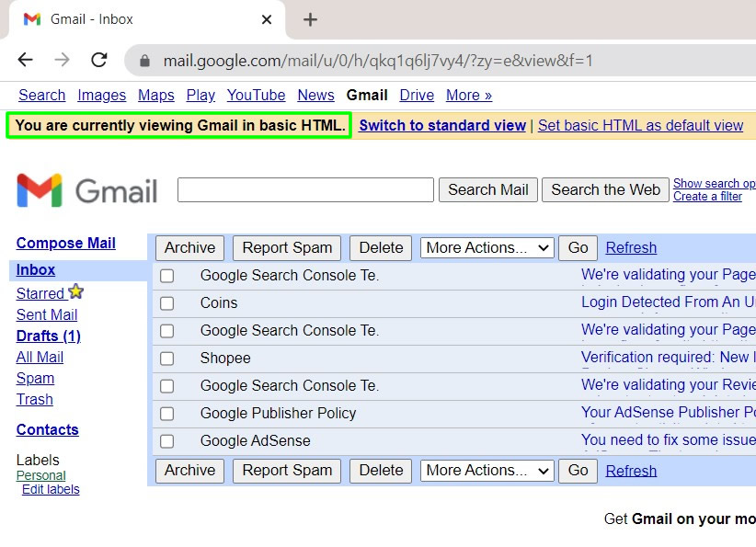The width and height of the screenshot is (756, 547).
Task: Click Set basic HTML as default view
Action: [640, 125]
